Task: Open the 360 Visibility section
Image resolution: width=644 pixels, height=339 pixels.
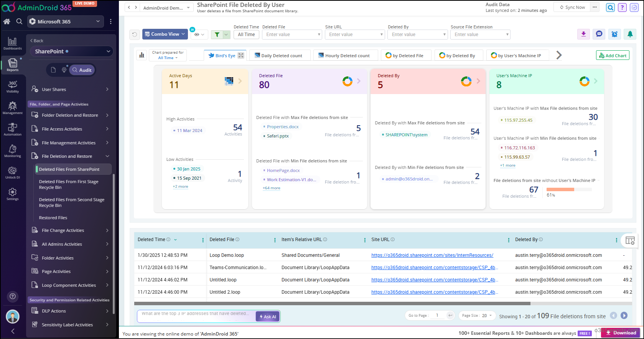Action: (13, 87)
